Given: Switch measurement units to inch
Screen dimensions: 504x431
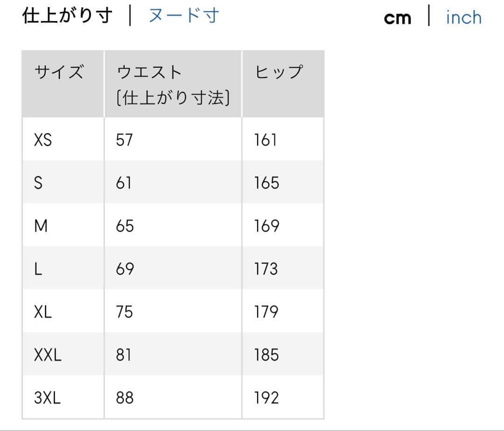Looking at the screenshot, I should point(463,18).
